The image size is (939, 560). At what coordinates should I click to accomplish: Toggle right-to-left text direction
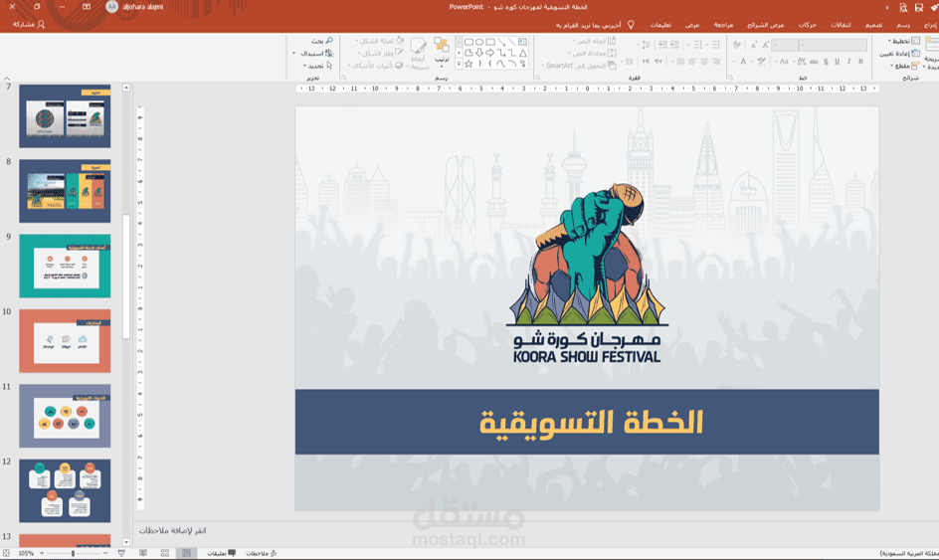(658, 61)
